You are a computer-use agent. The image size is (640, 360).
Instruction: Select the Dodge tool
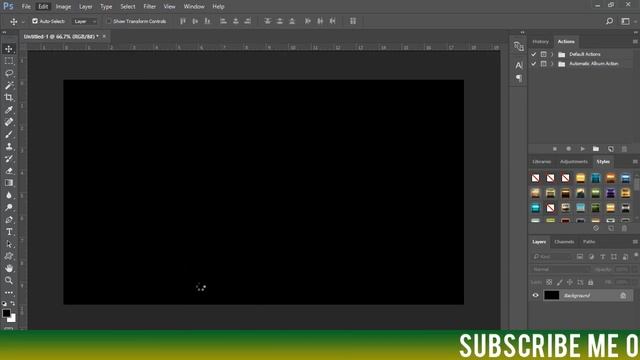[9, 207]
